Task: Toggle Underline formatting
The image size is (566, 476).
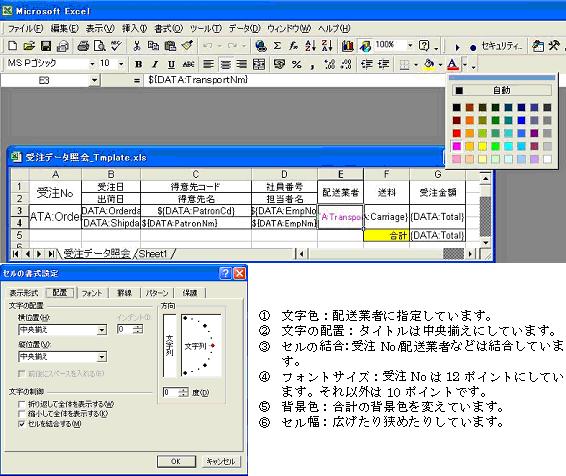Action: (x=171, y=65)
